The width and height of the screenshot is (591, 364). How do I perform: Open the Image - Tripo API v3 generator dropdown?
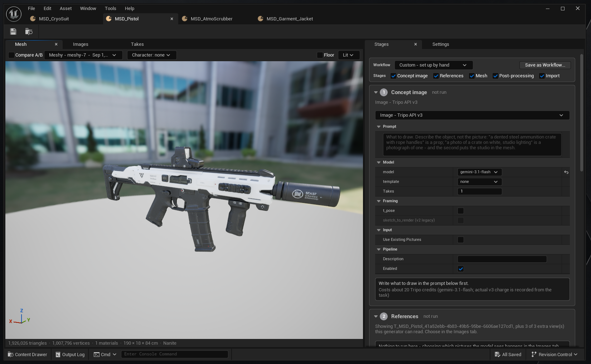472,115
